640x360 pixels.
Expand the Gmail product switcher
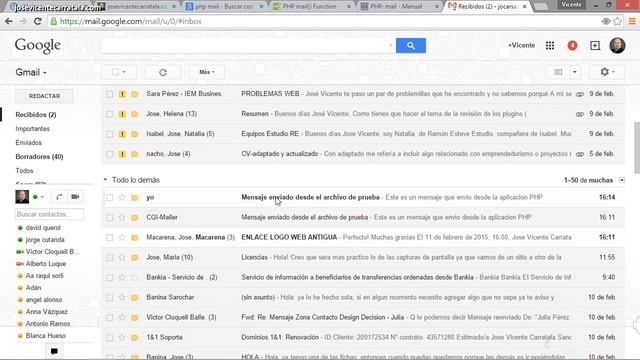click(x=31, y=72)
